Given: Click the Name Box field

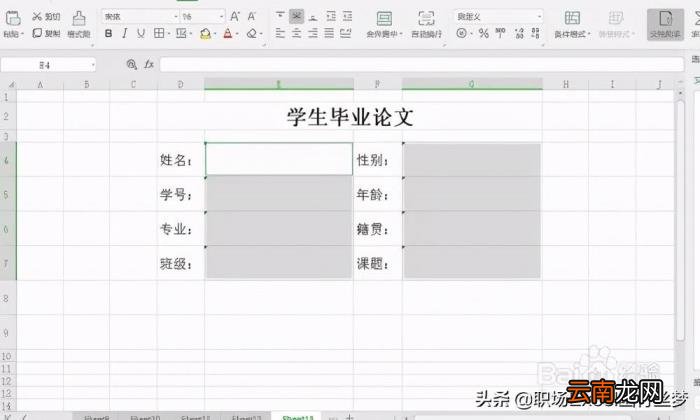Looking at the screenshot, I should (48, 65).
